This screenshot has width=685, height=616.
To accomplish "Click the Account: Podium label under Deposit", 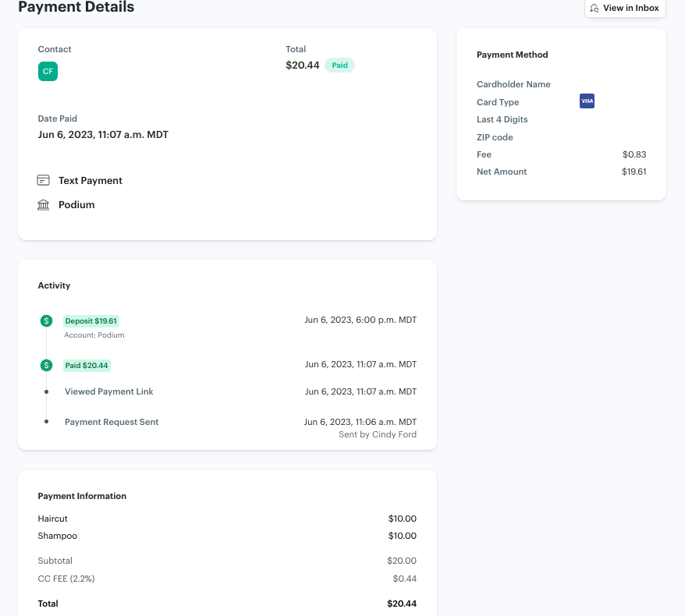I will (94, 335).
